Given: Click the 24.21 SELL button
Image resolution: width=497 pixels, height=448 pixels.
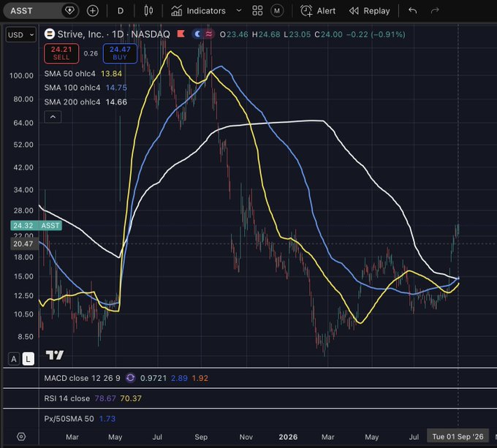Looking at the screenshot, I should 61,53.
